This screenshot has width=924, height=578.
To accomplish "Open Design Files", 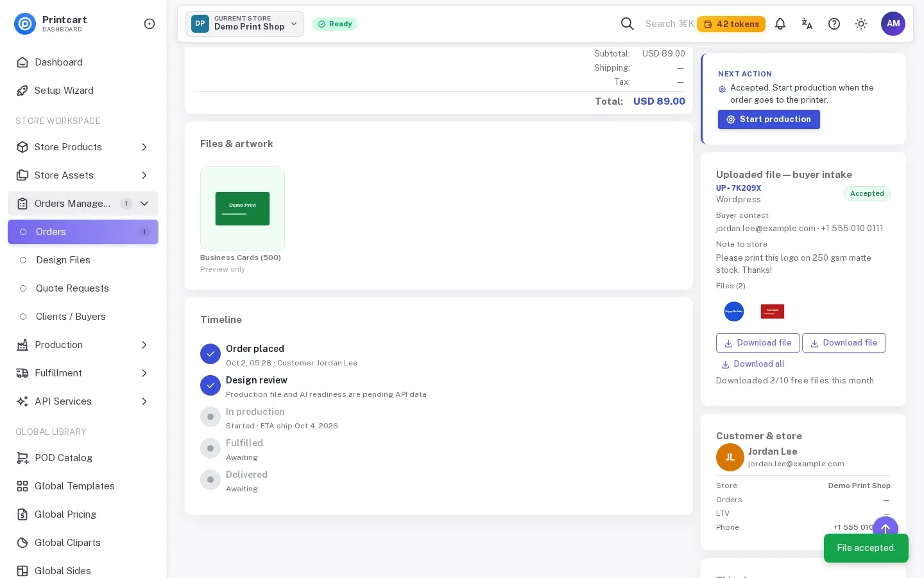I will tap(83, 260).
